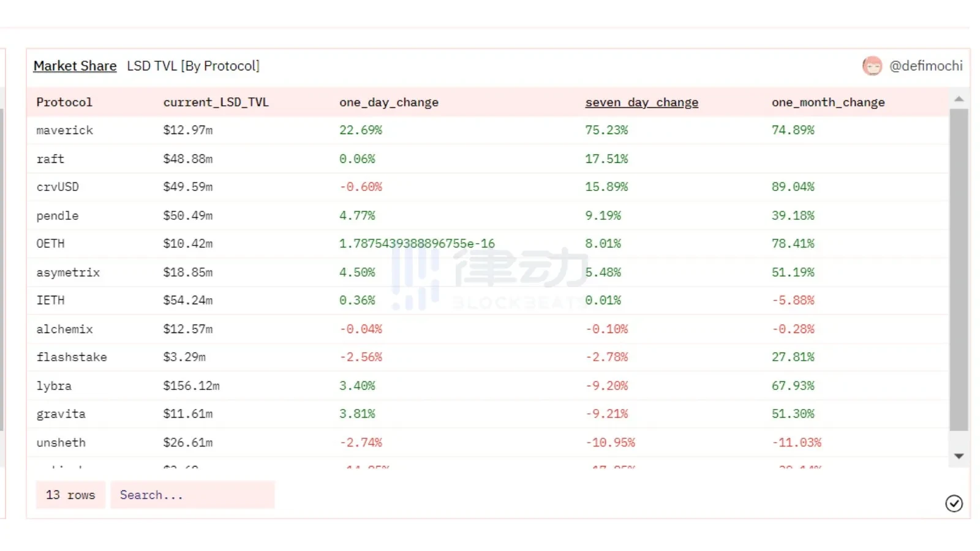This screenshot has height=551, width=980.
Task: Select the maverick protocol row
Action: [64, 130]
